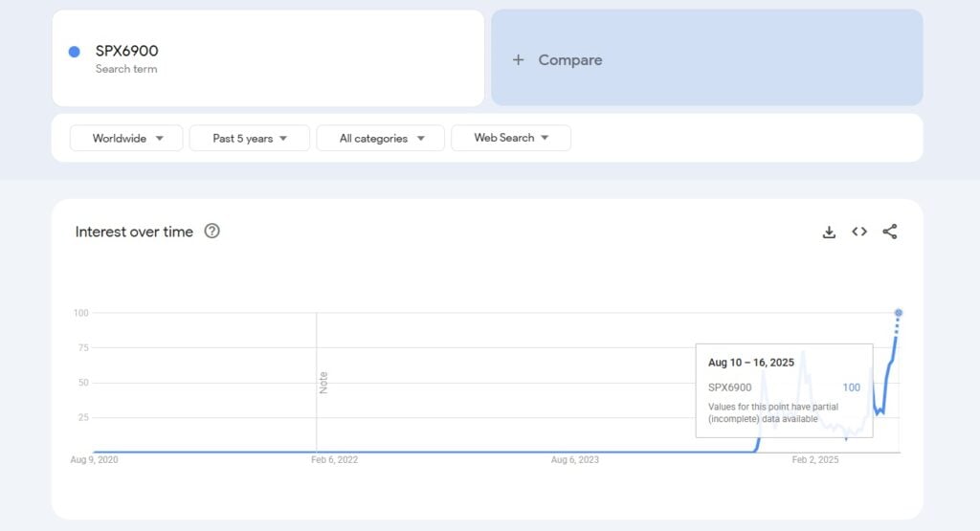The image size is (980, 531).
Task: Download the interest over time data
Action: pyautogui.click(x=829, y=232)
